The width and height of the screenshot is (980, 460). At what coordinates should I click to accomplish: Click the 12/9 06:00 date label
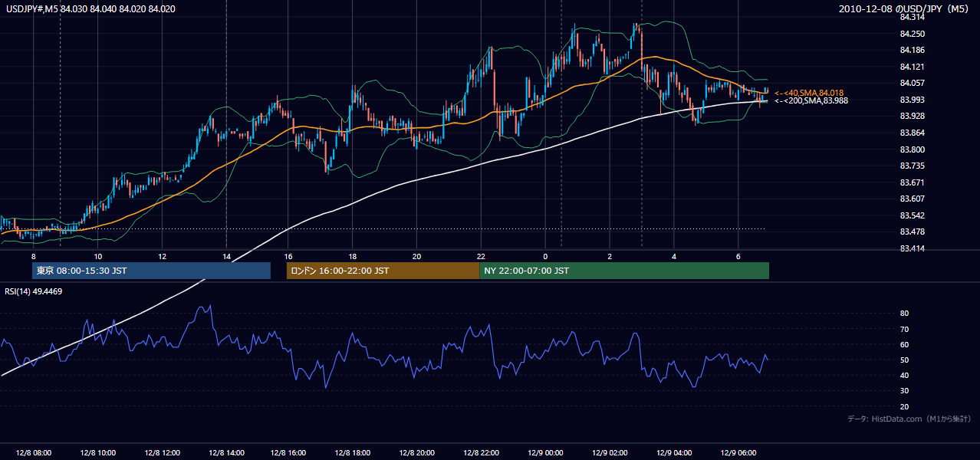tap(738, 452)
